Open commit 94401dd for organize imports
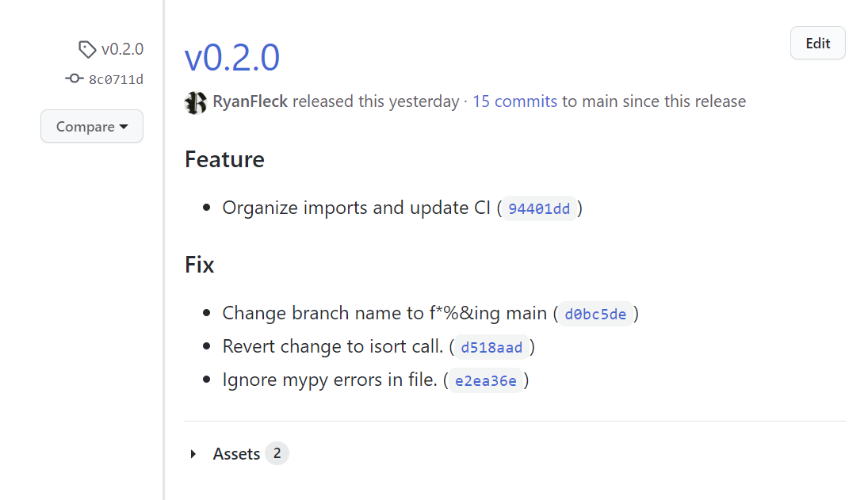The height and width of the screenshot is (500, 868). pyautogui.click(x=539, y=208)
